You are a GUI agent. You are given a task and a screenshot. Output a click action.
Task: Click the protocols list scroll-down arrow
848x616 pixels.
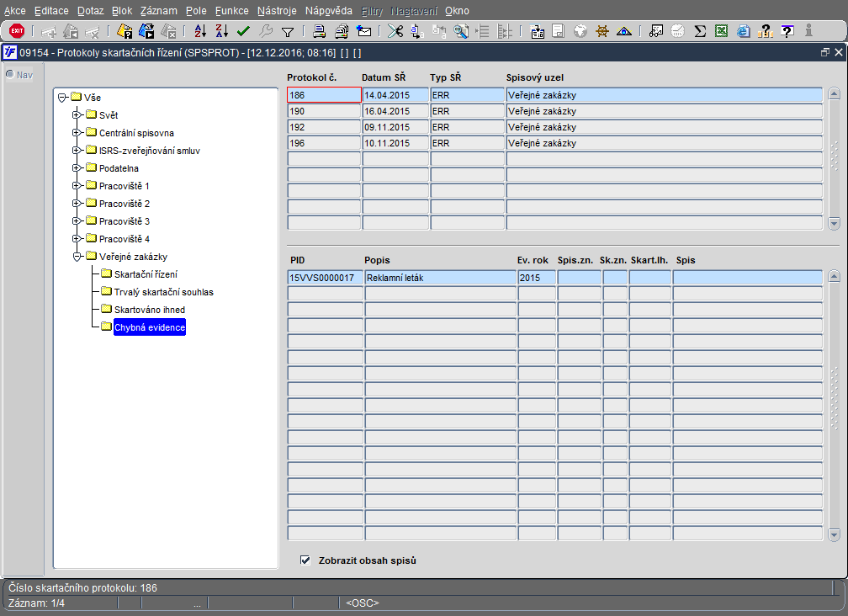click(834, 223)
